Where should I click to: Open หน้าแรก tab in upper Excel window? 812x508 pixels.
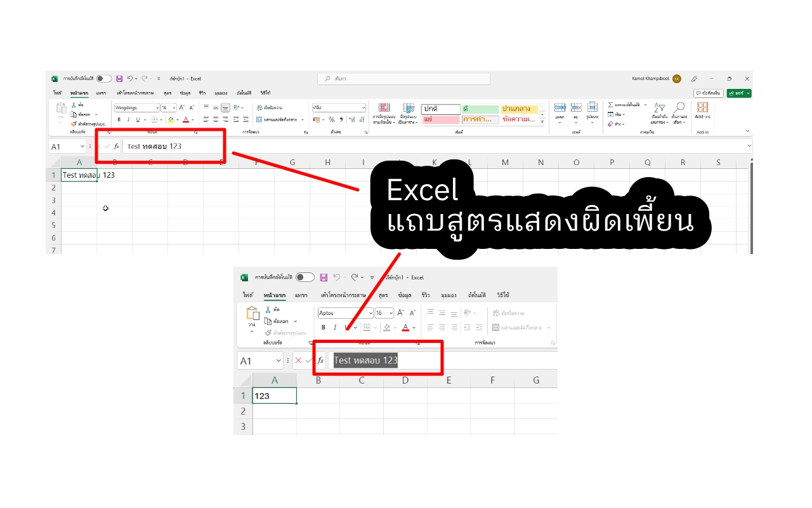coord(79,93)
